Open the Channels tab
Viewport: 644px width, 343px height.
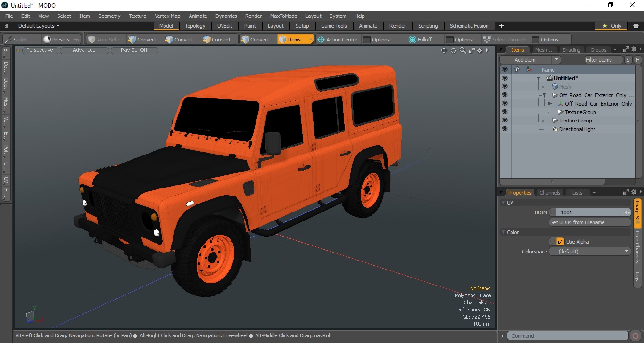pos(550,193)
